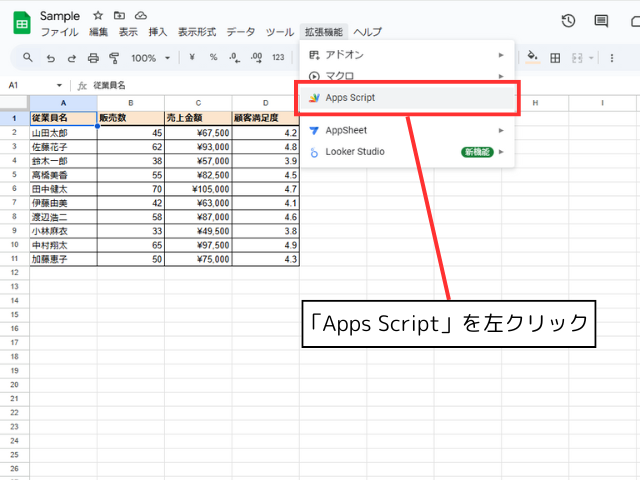Select cell 田中健太
The image size is (640, 480).
63,189
